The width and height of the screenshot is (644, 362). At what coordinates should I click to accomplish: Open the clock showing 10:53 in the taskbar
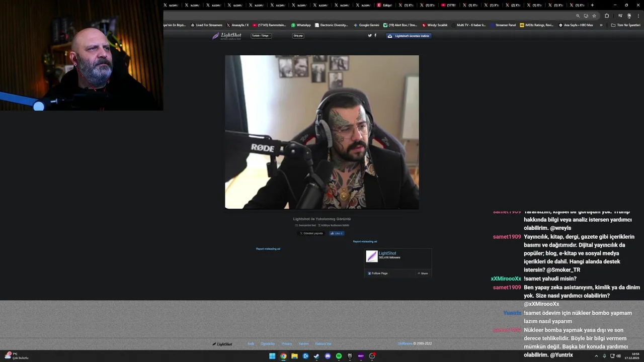pyautogui.click(x=632, y=356)
